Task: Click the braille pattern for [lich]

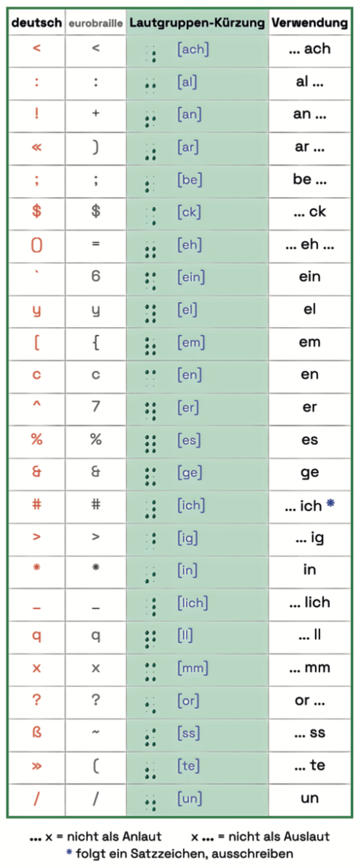Action: coord(151,607)
